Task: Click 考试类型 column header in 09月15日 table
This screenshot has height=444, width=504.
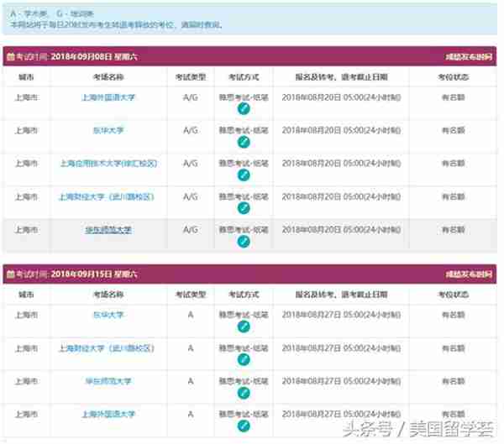Action: [191, 295]
